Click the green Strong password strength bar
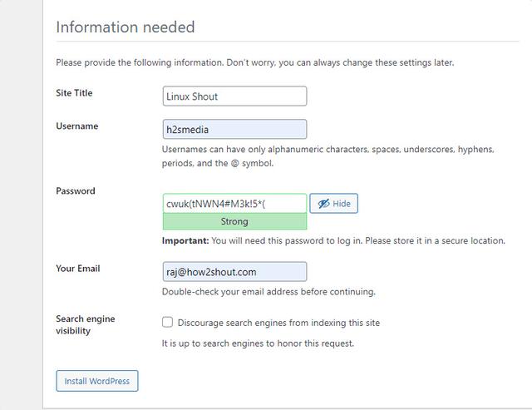 (234, 222)
